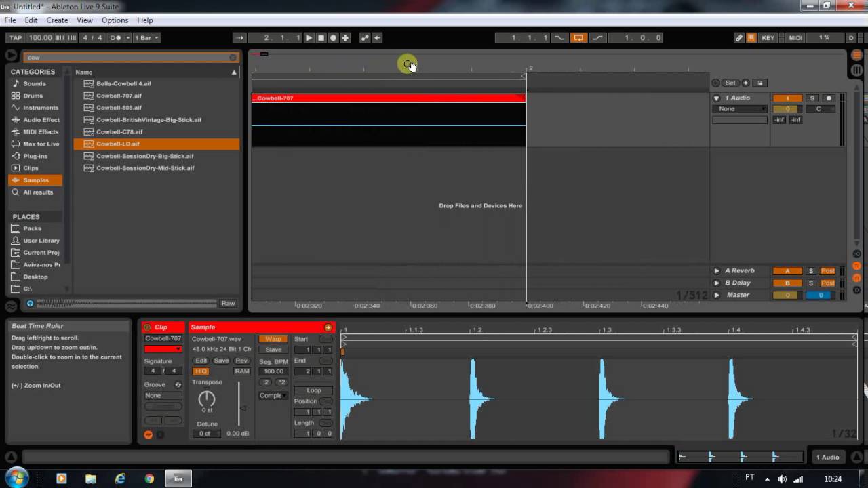Image resolution: width=868 pixels, height=488 pixels.
Task: Open Clips category
Action: click(x=31, y=168)
